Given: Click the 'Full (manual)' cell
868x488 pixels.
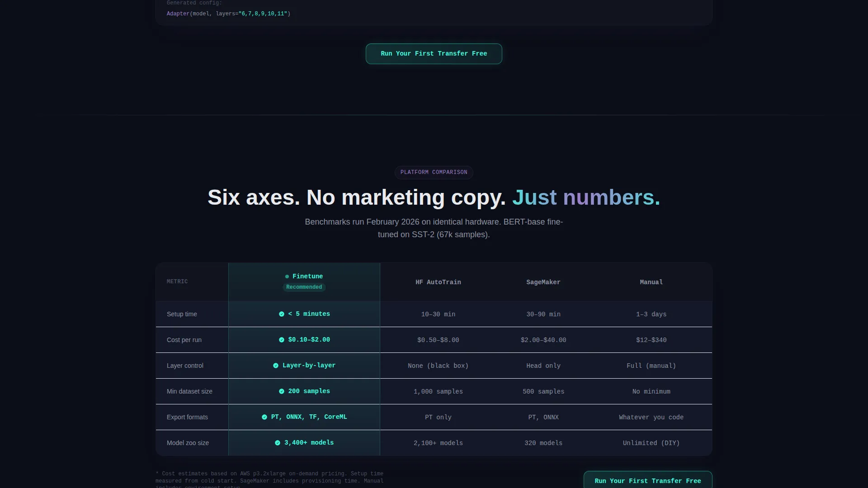Looking at the screenshot, I should [x=651, y=366].
